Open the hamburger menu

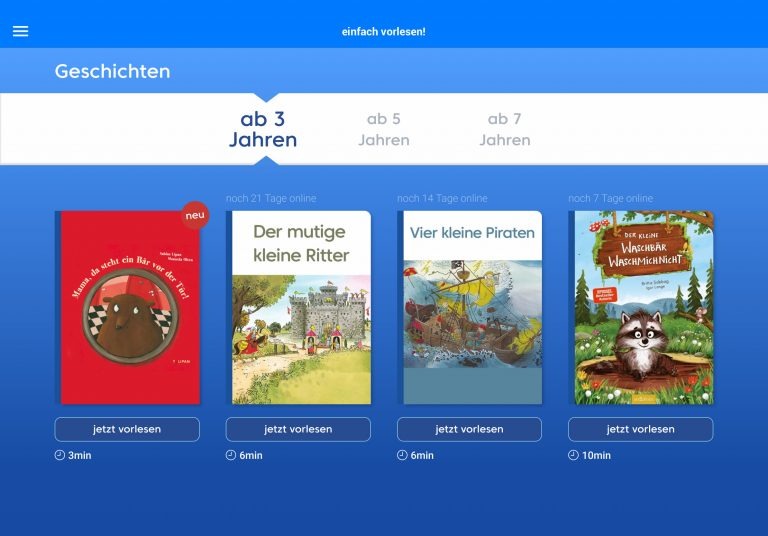click(x=21, y=31)
